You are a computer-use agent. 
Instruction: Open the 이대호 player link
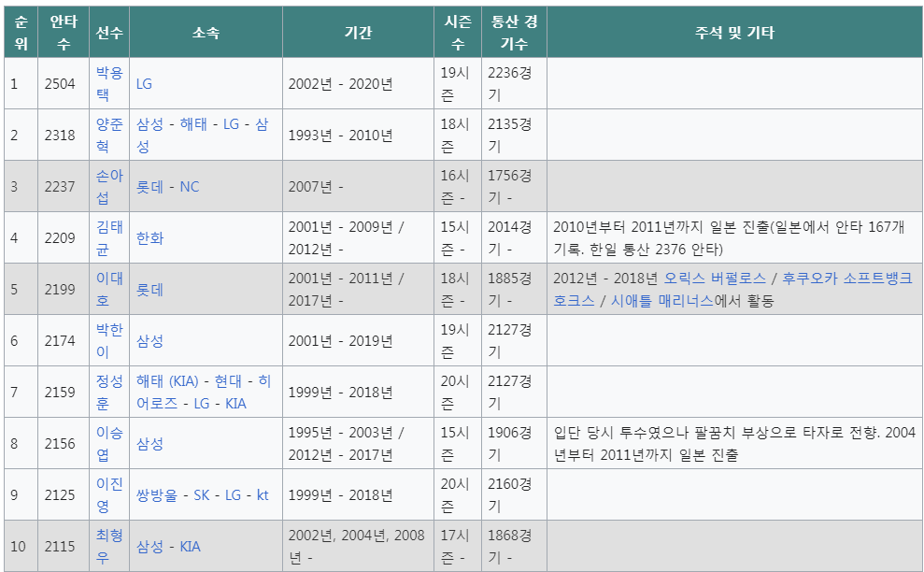(109, 289)
